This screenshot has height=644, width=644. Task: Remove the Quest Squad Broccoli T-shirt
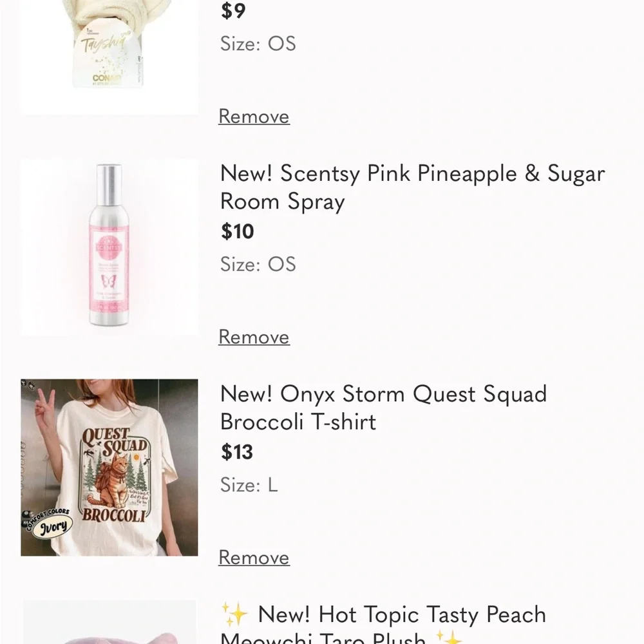(x=254, y=558)
